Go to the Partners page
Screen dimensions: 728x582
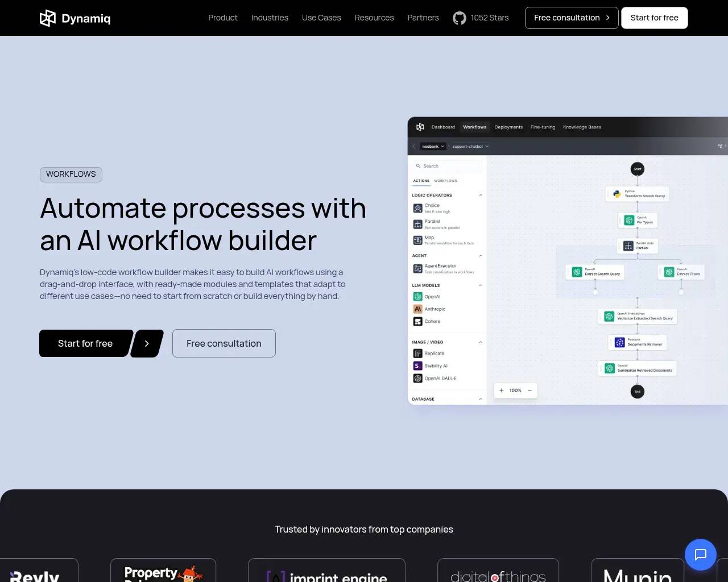(423, 18)
